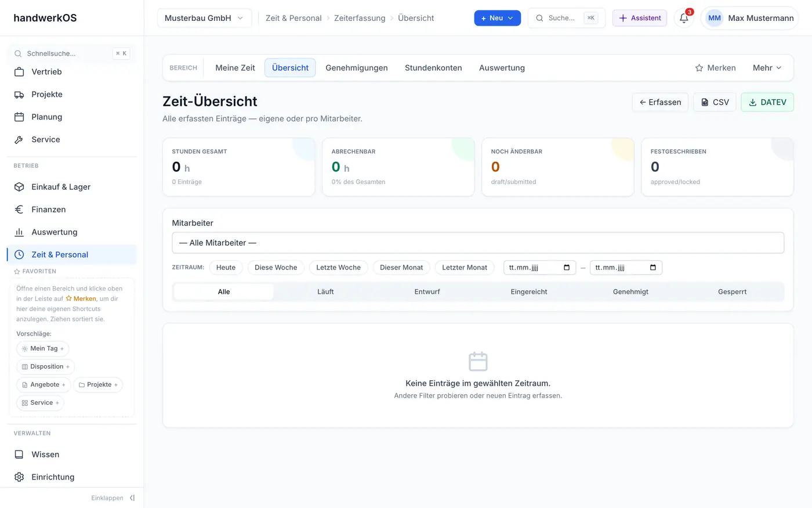Select the Gesperrt status filter
This screenshot has width=812, height=508.
pos(733,292)
